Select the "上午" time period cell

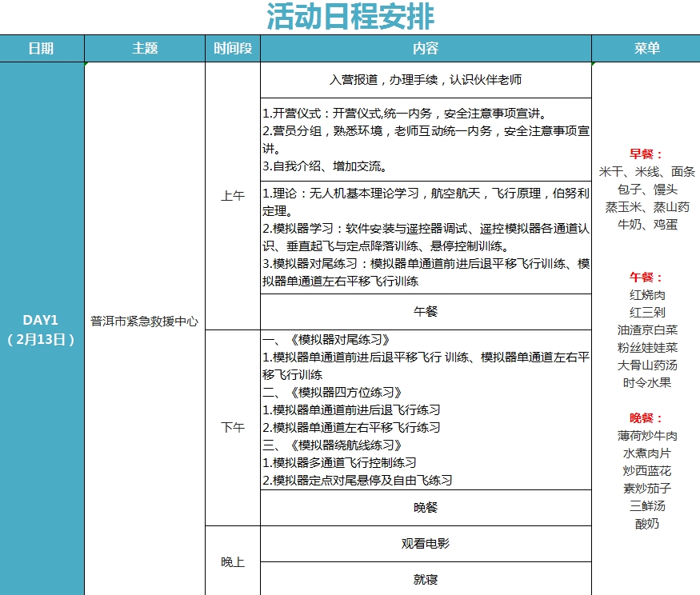pyautogui.click(x=232, y=195)
